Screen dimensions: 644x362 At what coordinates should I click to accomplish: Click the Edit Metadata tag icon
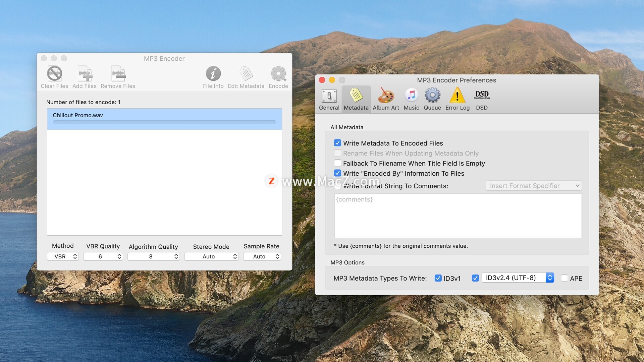[246, 74]
